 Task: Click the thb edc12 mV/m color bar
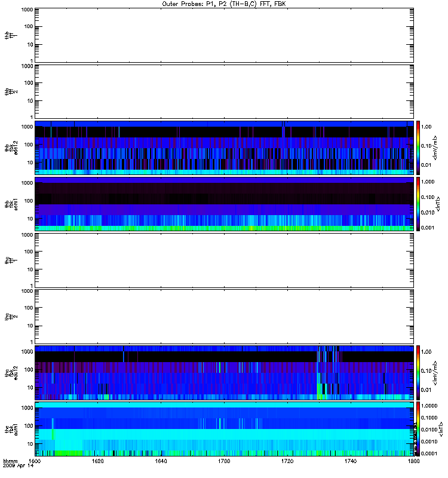point(418,148)
